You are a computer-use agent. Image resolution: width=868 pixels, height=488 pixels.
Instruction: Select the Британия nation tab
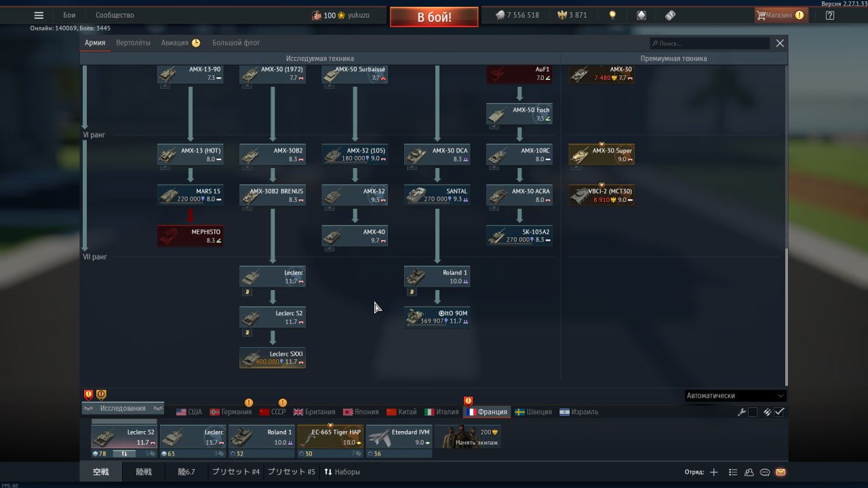pos(314,412)
